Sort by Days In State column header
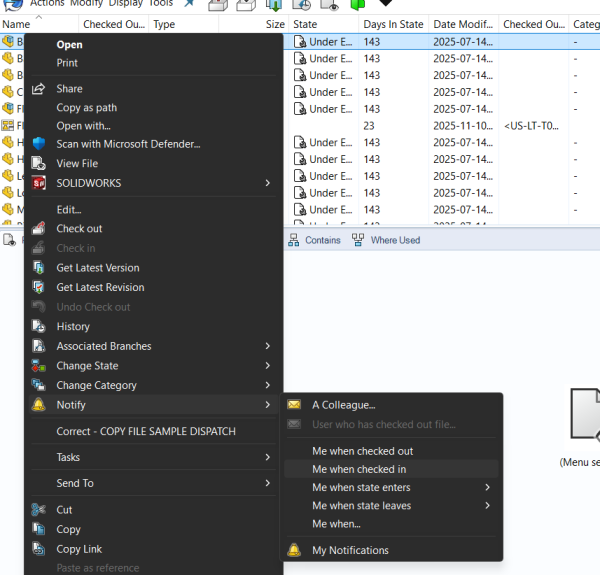This screenshot has width=600, height=575. tap(392, 24)
